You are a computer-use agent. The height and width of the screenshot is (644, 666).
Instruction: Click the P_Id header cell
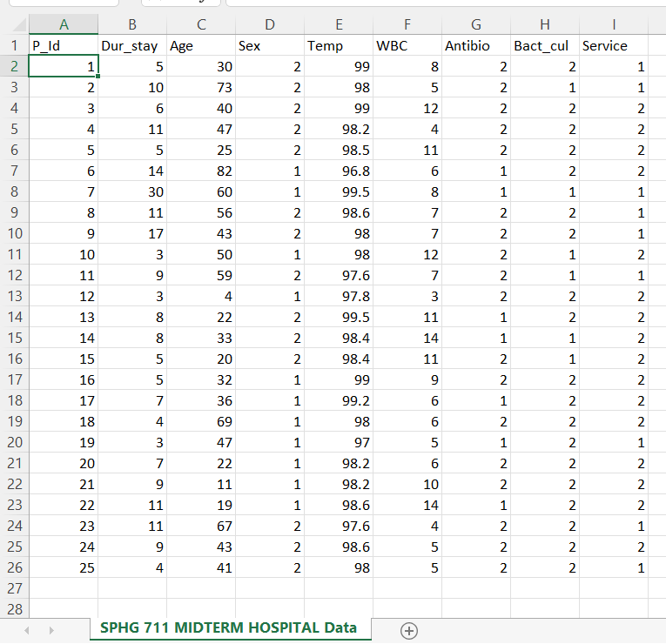click(x=64, y=45)
